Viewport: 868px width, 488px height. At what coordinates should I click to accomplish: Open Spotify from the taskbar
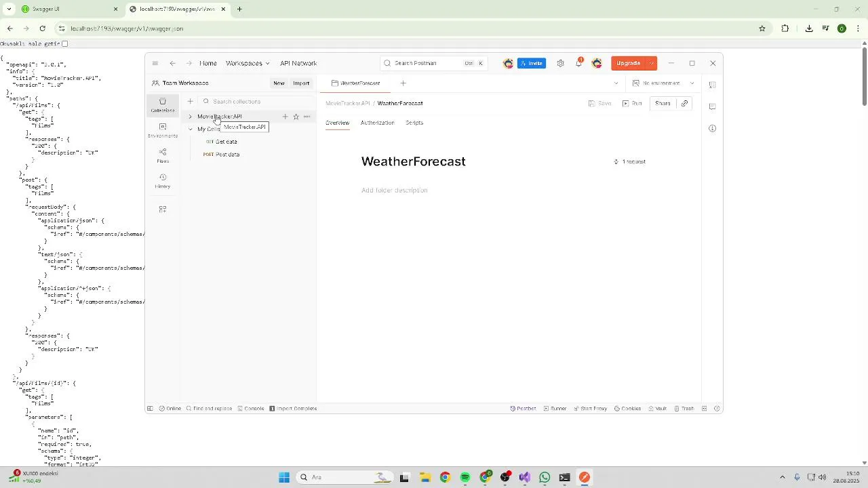pos(465,477)
